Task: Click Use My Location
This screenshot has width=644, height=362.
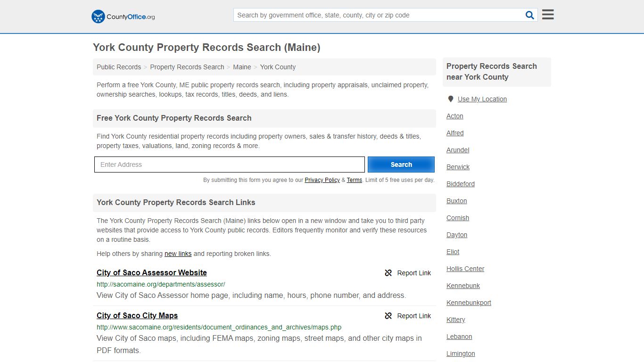Action: pos(482,99)
